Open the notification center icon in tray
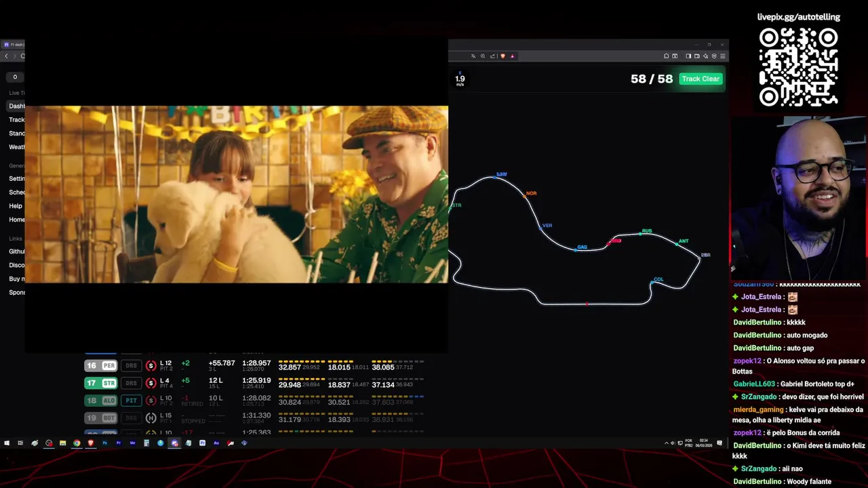868x488 pixels. point(719,443)
